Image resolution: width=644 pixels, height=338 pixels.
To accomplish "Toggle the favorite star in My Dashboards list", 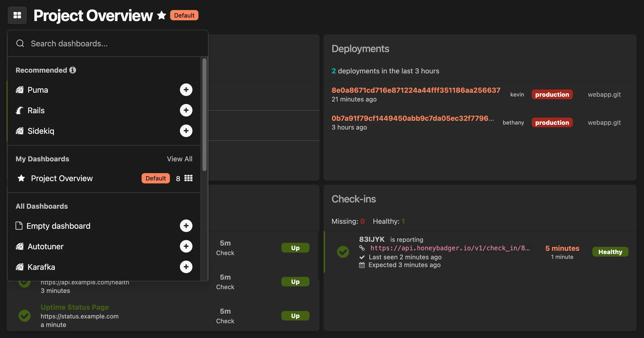I will (21, 178).
